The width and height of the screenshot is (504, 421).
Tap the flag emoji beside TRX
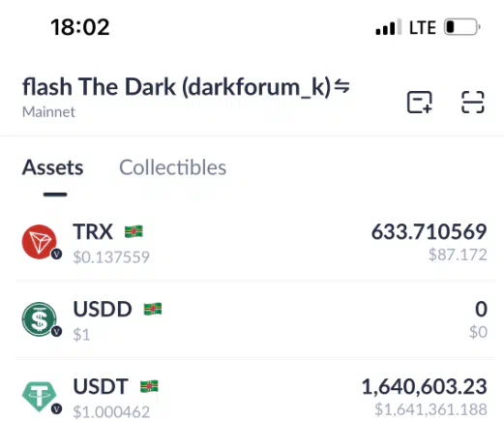click(133, 231)
